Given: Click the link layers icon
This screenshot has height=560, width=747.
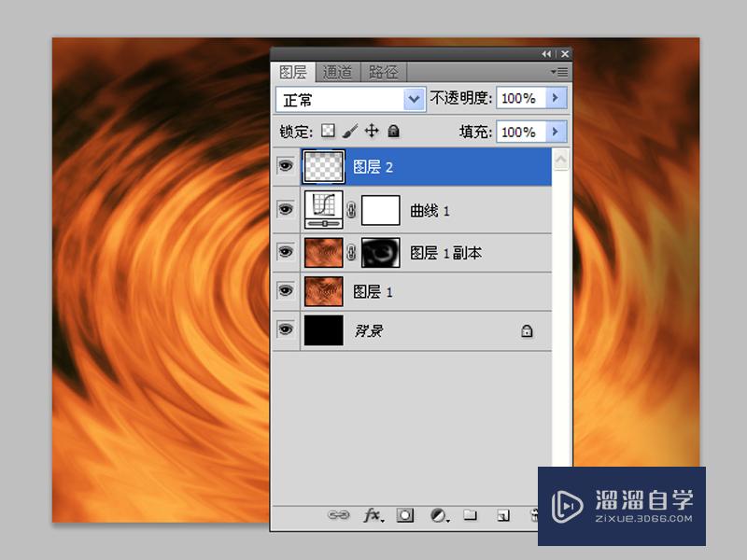Looking at the screenshot, I should (x=338, y=515).
